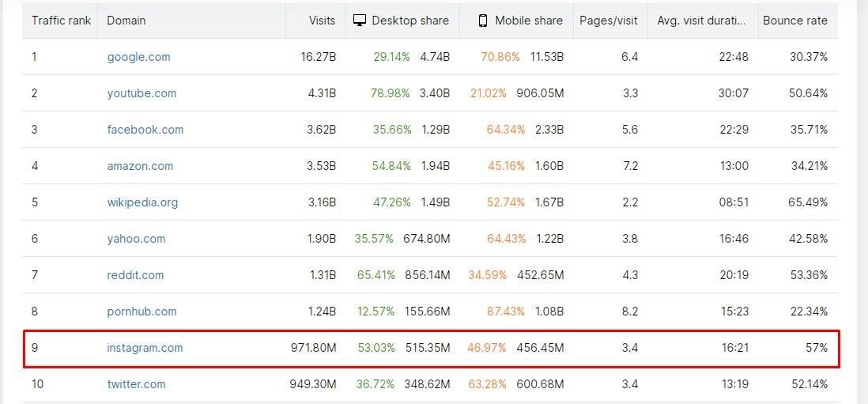Open reddit.com domain link
This screenshot has height=404, width=868.
(135, 275)
